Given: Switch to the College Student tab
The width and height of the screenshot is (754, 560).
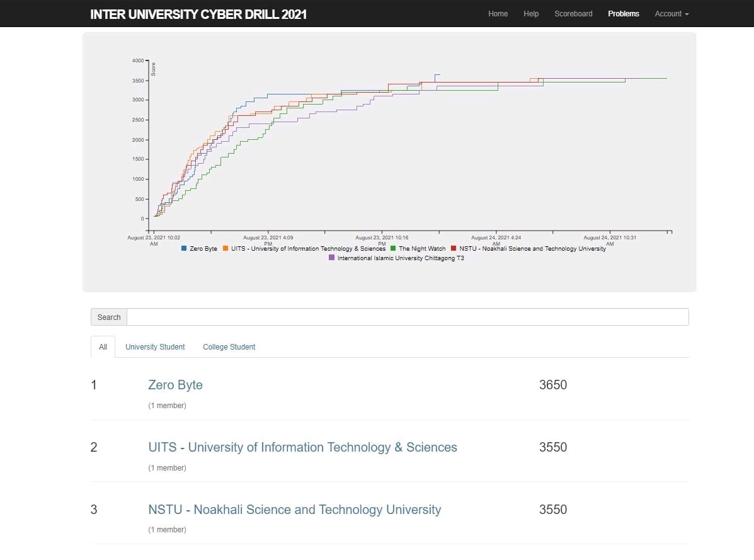Looking at the screenshot, I should pyautogui.click(x=229, y=346).
